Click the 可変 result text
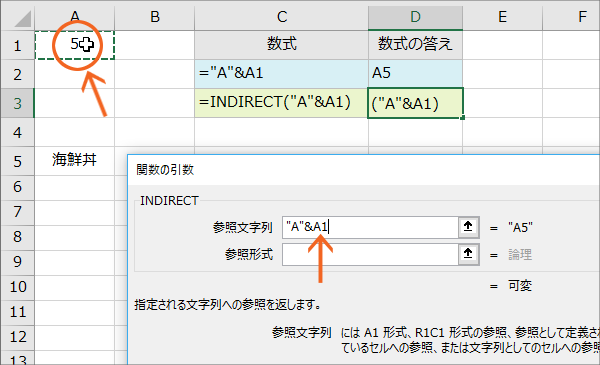 [x=520, y=286]
